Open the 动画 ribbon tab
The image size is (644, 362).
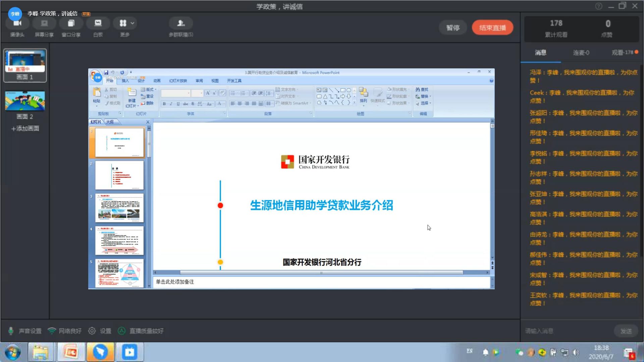pyautogui.click(x=157, y=81)
